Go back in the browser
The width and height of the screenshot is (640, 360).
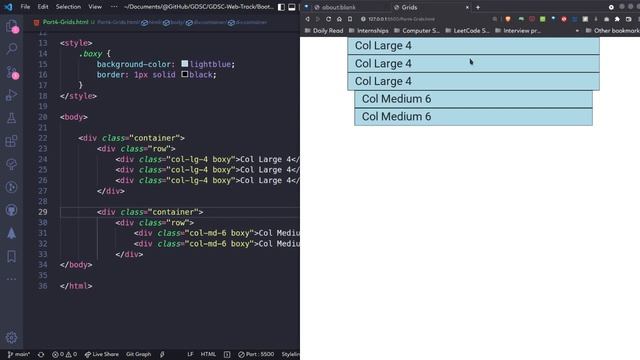point(307,19)
